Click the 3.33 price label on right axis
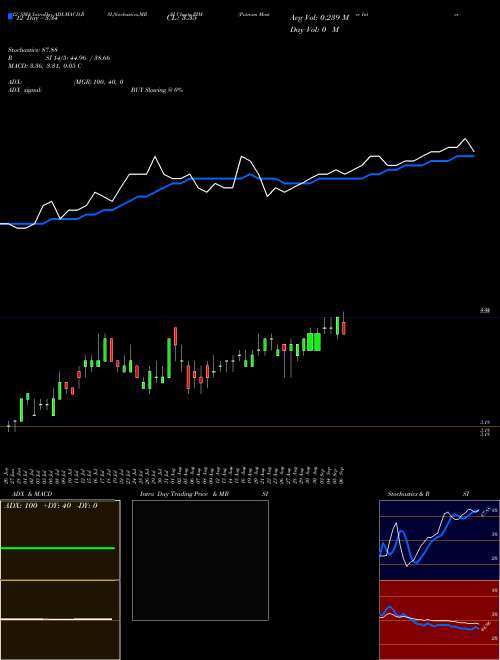Screen dimensions: 500x660 pos(485,311)
